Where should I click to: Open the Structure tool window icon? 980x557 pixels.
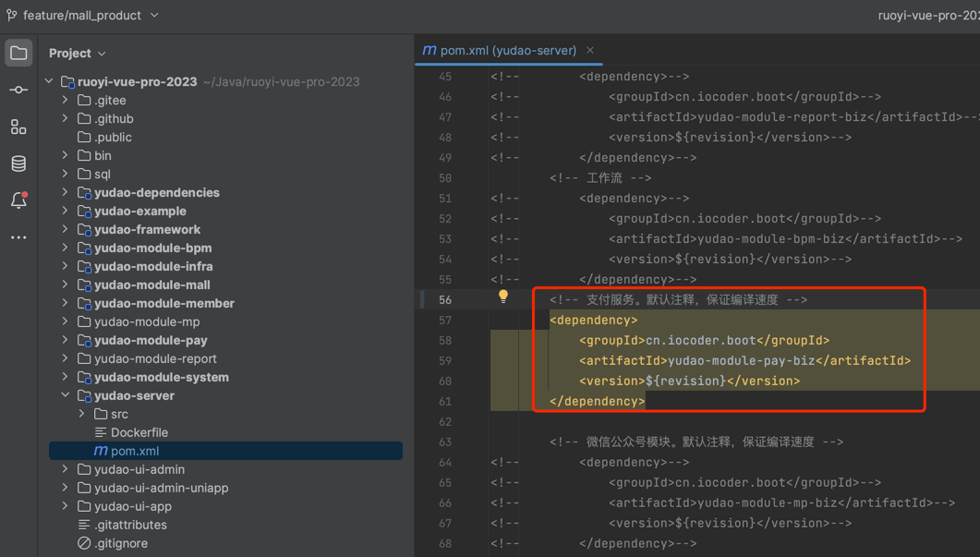coord(18,127)
